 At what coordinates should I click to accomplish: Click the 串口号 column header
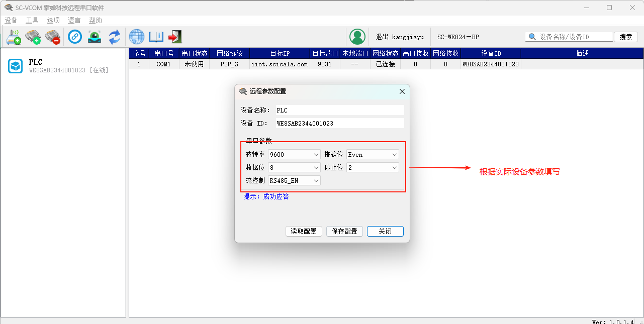point(164,54)
